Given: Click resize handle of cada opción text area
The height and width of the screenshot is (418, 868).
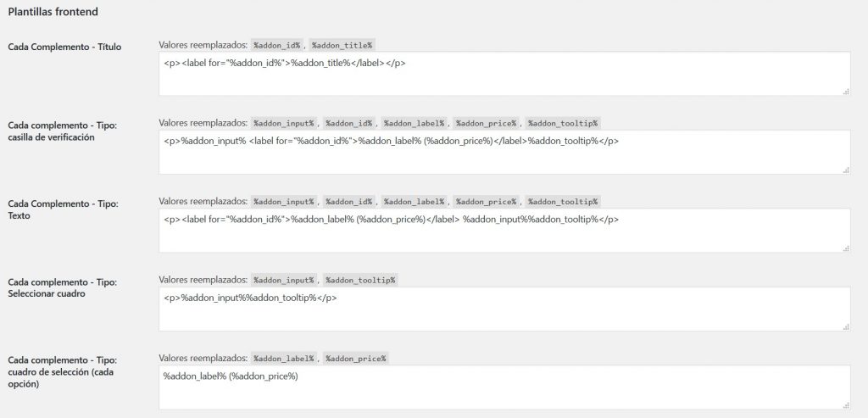Looking at the screenshot, I should click(846, 404).
